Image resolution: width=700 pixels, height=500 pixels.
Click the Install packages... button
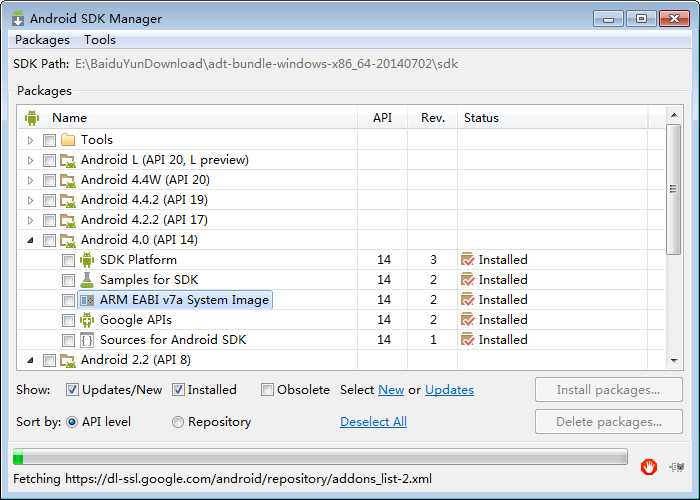coord(608,390)
